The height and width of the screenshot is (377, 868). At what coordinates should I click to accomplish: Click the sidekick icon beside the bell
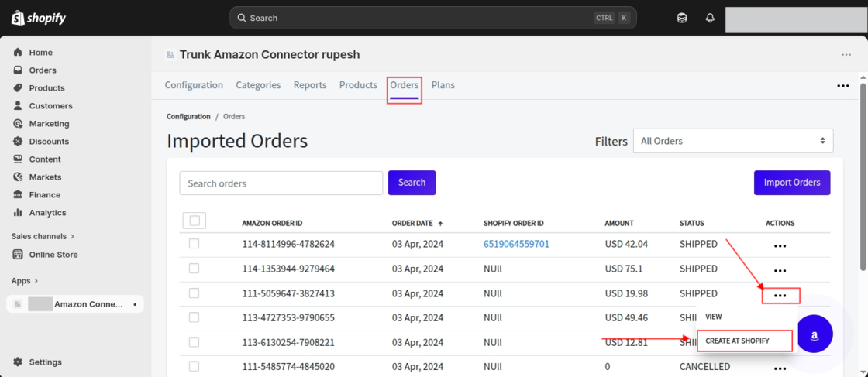(x=682, y=18)
